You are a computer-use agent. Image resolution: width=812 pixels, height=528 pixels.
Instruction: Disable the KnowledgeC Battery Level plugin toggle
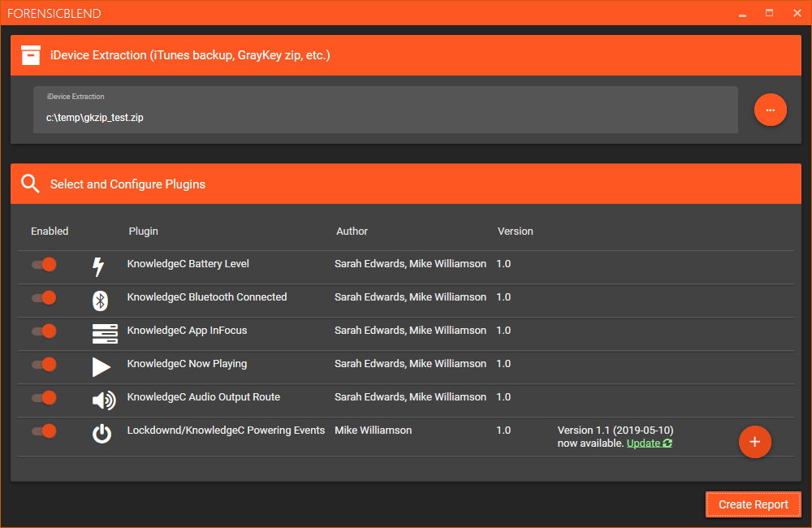click(x=44, y=265)
